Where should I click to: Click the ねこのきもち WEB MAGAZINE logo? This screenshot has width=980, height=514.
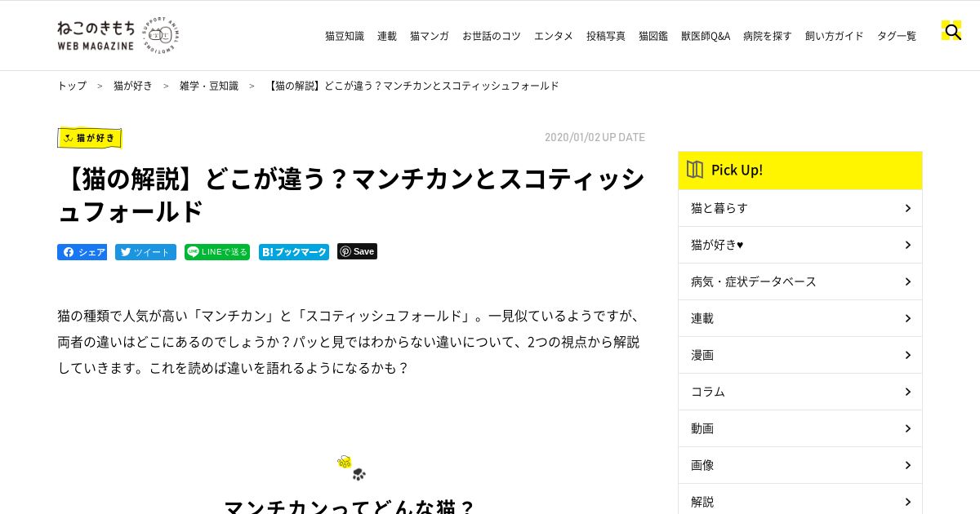pyautogui.click(x=118, y=35)
